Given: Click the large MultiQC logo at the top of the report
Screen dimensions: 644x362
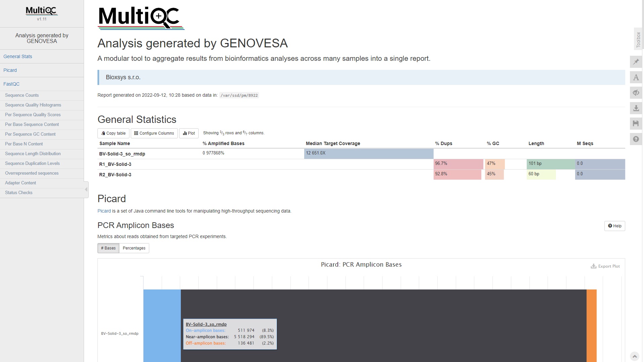Looking at the screenshot, I should click(x=141, y=18).
